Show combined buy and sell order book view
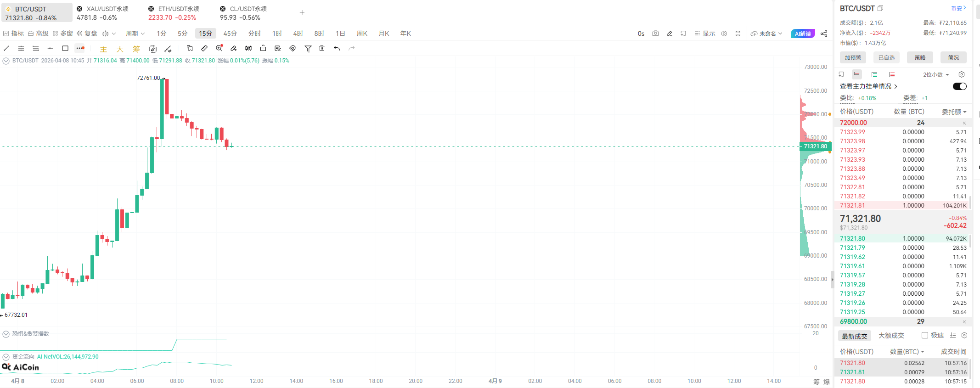The width and height of the screenshot is (980, 388). [x=857, y=74]
